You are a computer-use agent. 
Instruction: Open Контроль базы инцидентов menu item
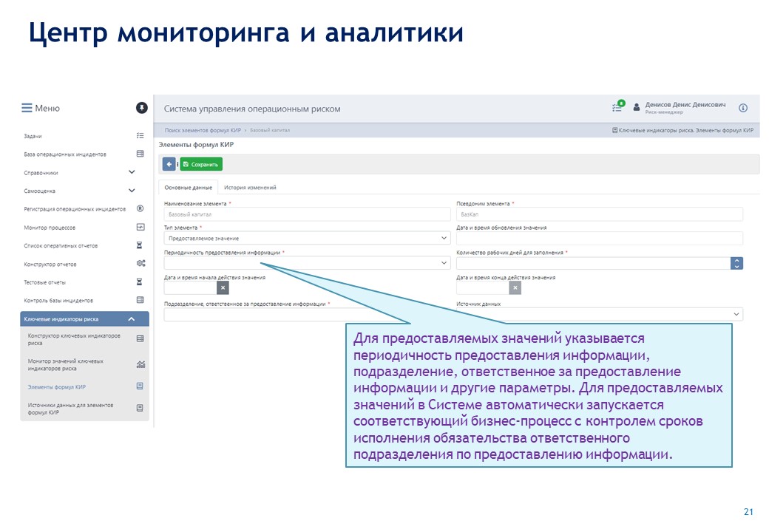click(58, 301)
